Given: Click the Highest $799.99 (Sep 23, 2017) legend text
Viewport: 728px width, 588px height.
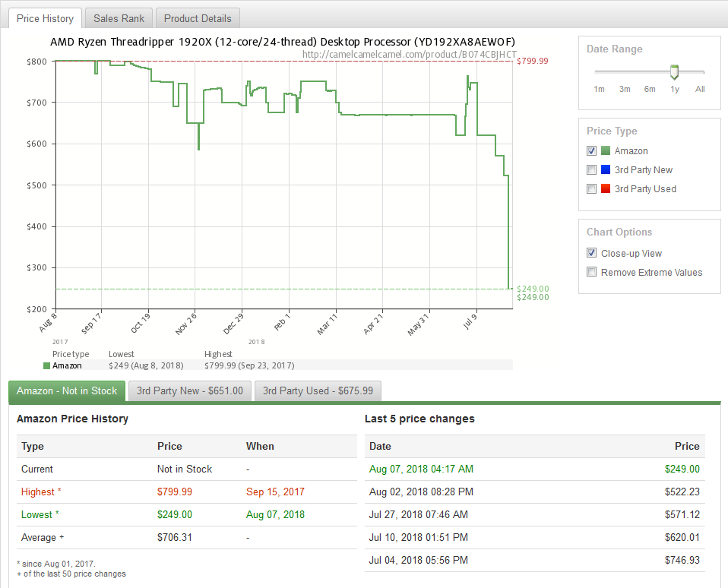Looking at the screenshot, I should point(249,365).
